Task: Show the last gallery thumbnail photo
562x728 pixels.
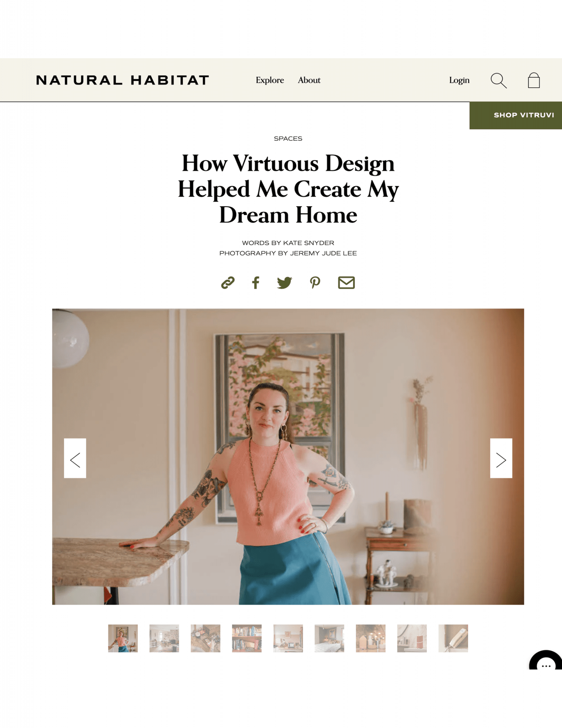Action: point(453,638)
